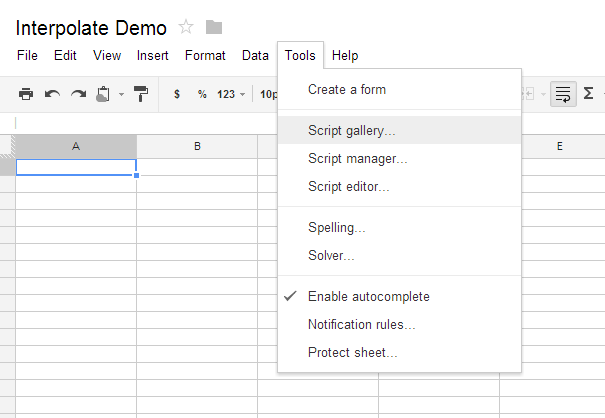Toggle Enable autocomplete option
The width and height of the screenshot is (605, 418).
368,296
